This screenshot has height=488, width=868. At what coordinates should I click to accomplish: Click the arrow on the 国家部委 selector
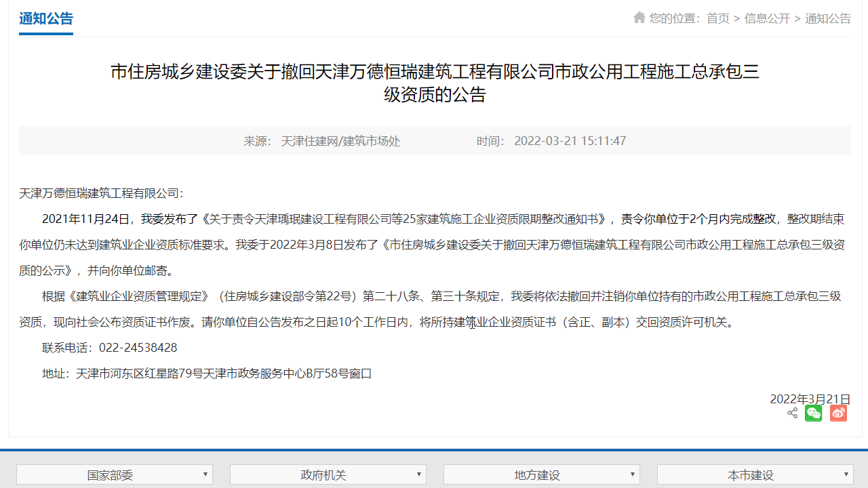[206, 474]
